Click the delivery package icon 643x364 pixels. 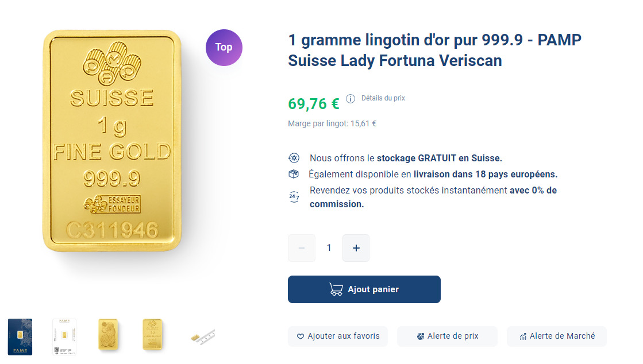294,173
